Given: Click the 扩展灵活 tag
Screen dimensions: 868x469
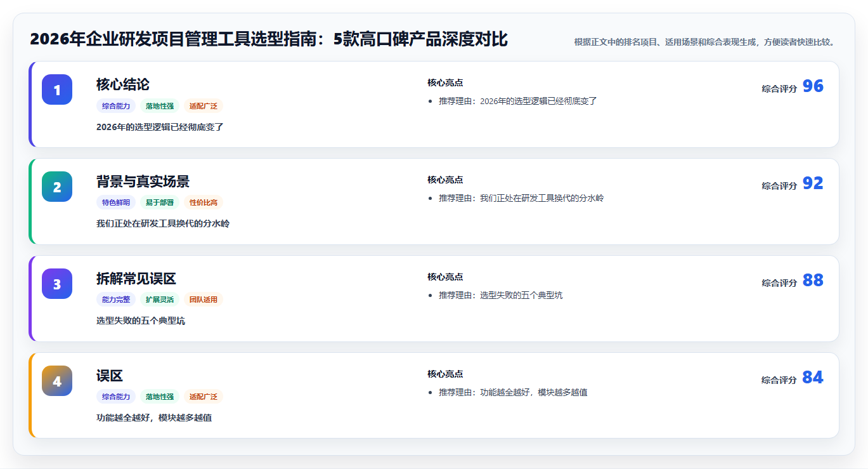Looking at the screenshot, I should click(160, 300).
